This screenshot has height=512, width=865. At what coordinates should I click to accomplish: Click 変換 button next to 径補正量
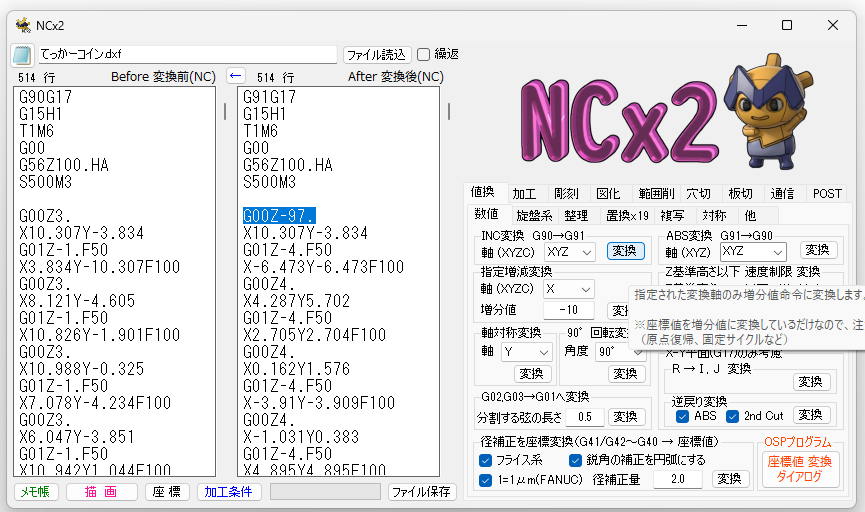coord(729,479)
